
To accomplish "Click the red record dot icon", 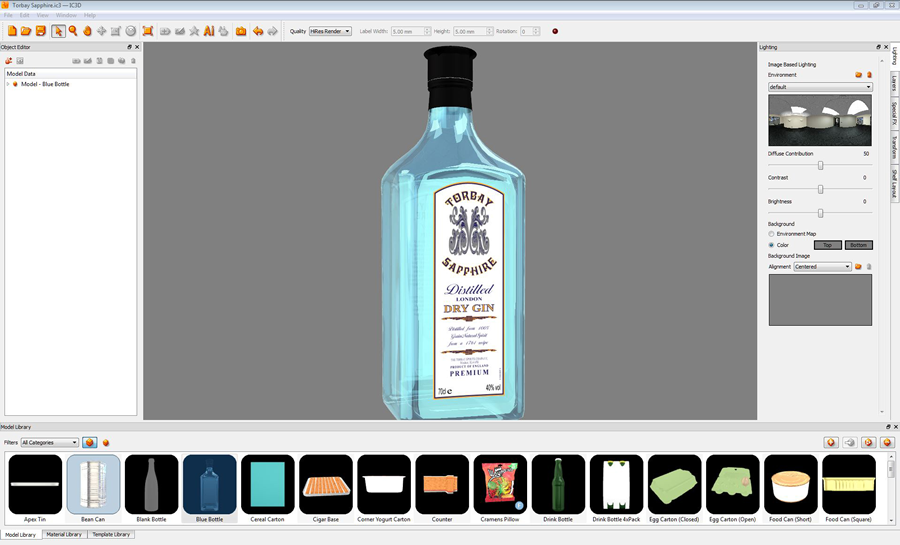I will coord(555,32).
